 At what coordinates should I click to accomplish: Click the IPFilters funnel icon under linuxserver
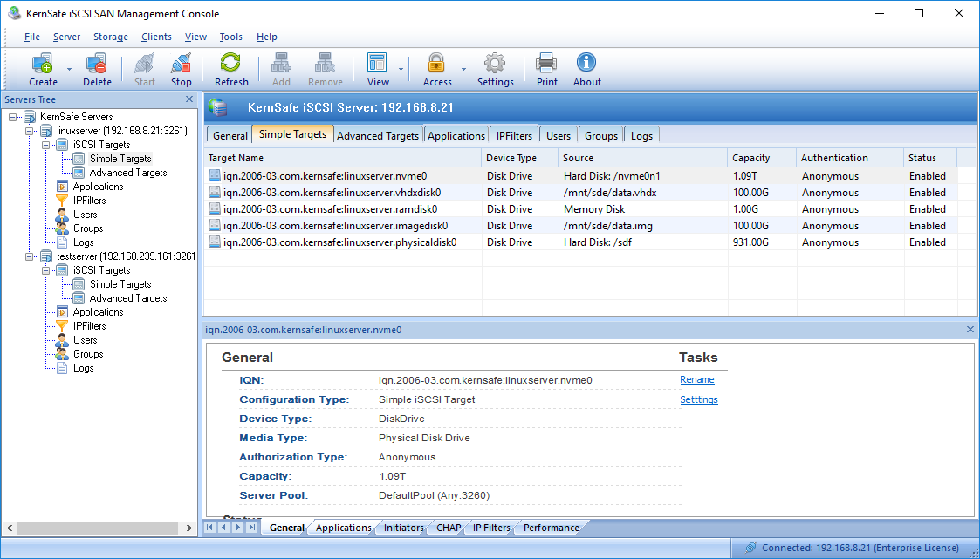63,201
